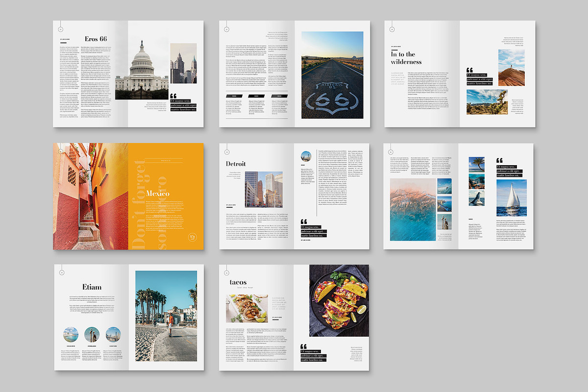Click the quote icon beside the tacos article
Viewport: 588px width, 392px height.
pos(304,346)
